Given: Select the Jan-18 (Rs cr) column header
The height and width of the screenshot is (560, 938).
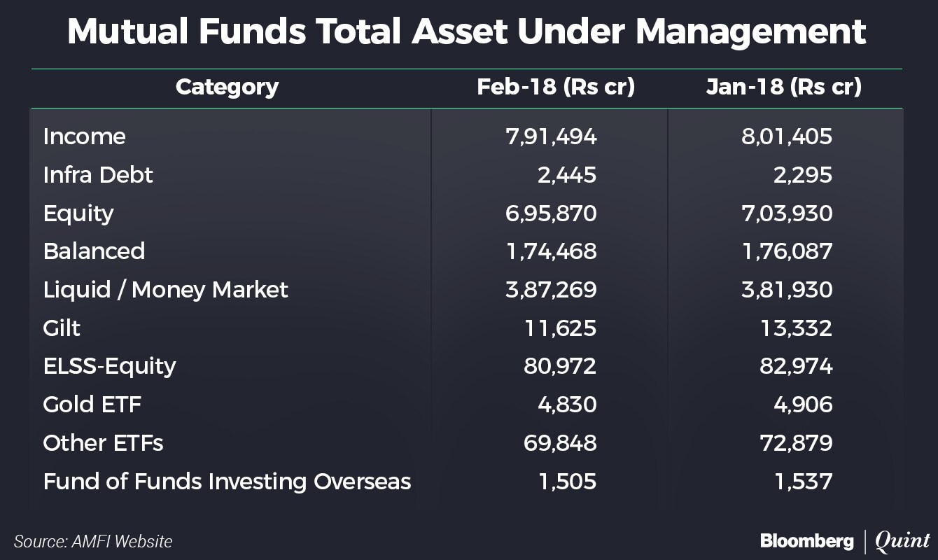Looking at the screenshot, I should click(784, 87).
